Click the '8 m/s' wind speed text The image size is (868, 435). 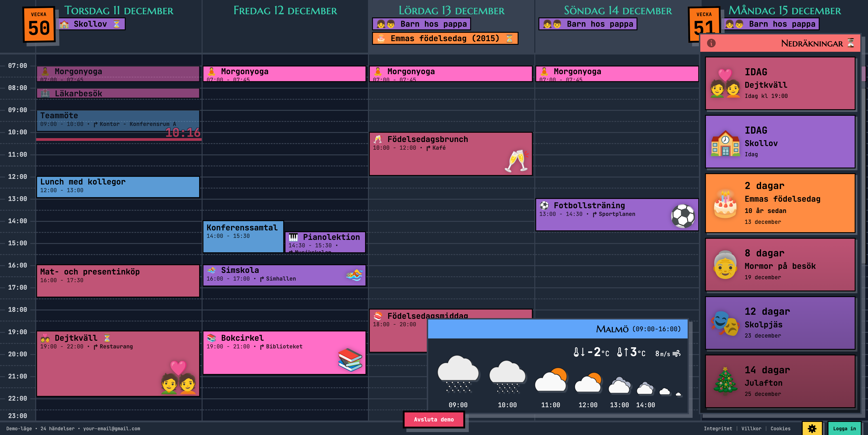point(663,353)
